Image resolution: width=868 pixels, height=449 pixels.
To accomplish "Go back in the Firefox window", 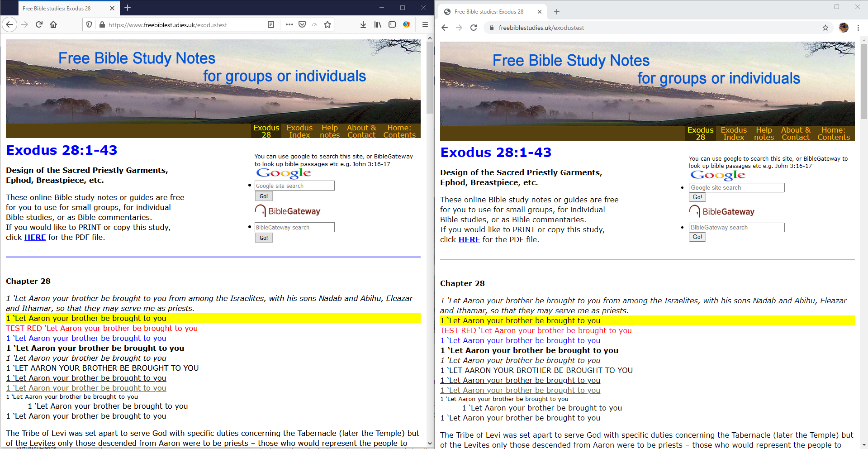I will click(10, 24).
